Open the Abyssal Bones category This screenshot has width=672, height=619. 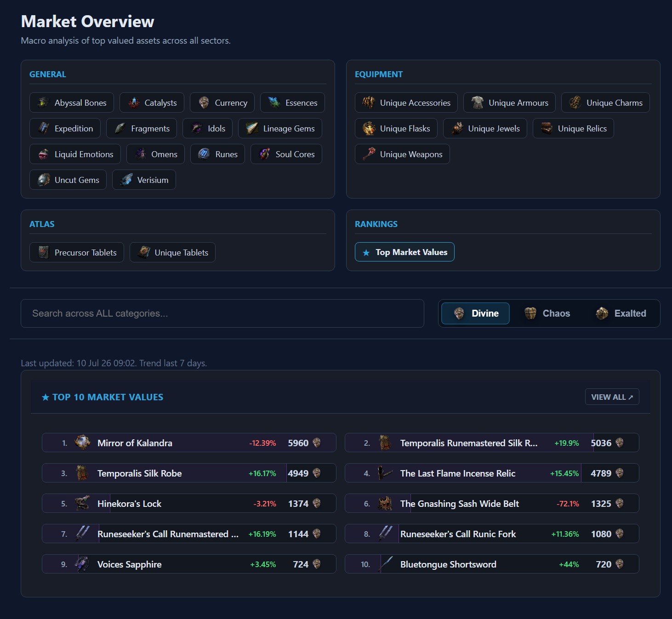click(x=72, y=102)
